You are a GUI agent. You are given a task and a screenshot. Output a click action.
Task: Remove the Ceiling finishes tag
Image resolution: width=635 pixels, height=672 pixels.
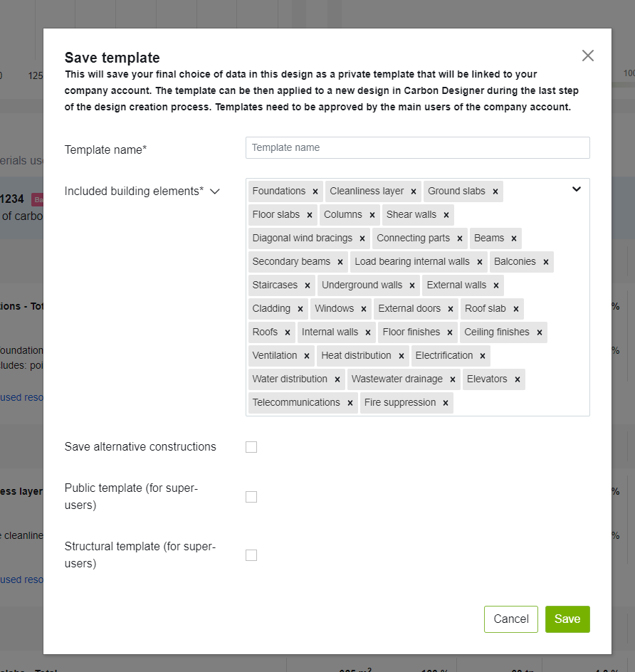pyautogui.click(x=539, y=332)
